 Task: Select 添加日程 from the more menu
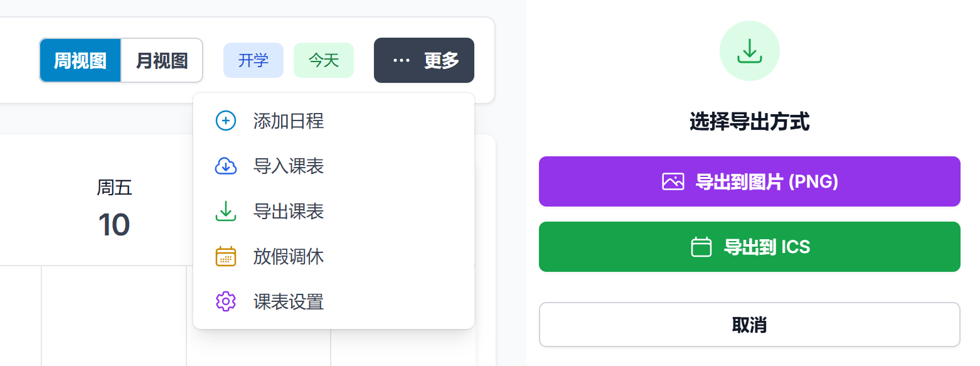[289, 121]
